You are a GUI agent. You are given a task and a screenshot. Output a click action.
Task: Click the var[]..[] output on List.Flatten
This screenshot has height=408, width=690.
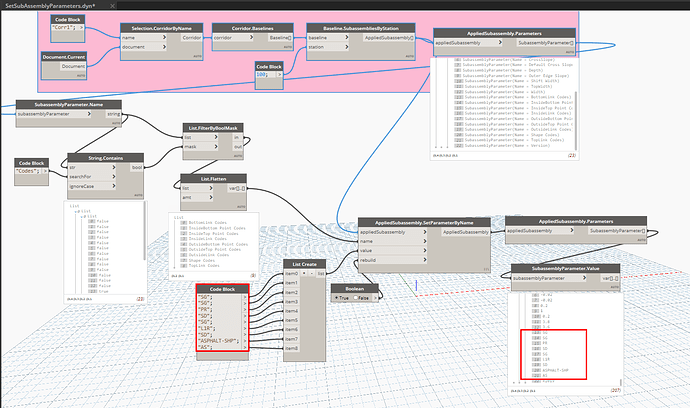click(x=237, y=188)
